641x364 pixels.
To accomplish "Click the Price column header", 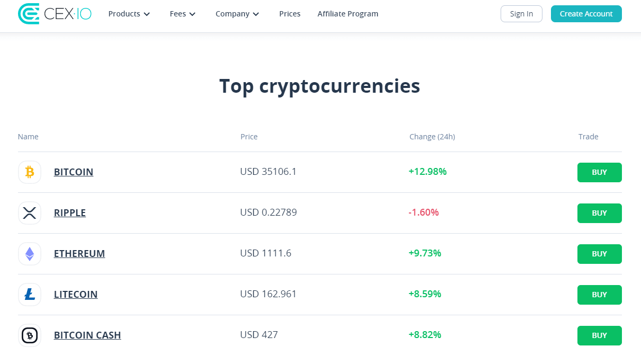I will [x=249, y=137].
